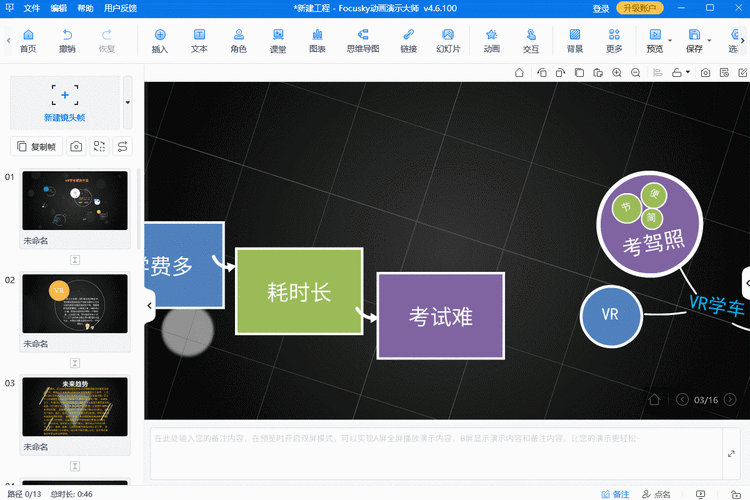The image size is (750, 500).
Task: Open the 编辑 menu
Action: pyautogui.click(x=58, y=8)
